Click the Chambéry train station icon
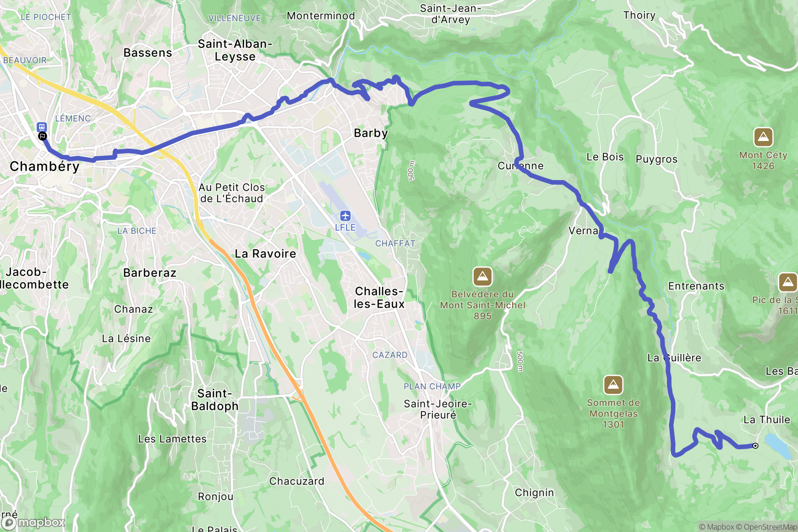Screen dimensions: 798x532 pyautogui.click(x=42, y=127)
